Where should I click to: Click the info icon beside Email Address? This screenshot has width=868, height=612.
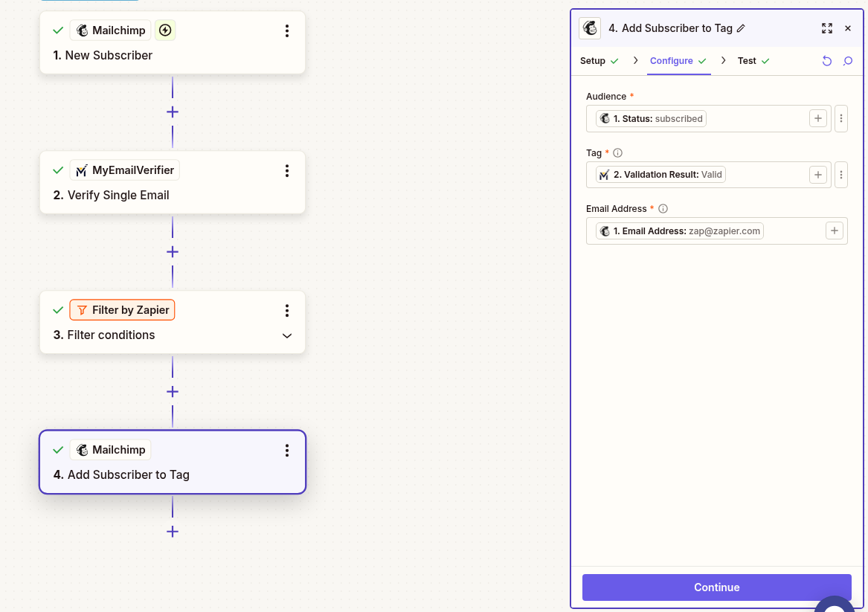(663, 208)
